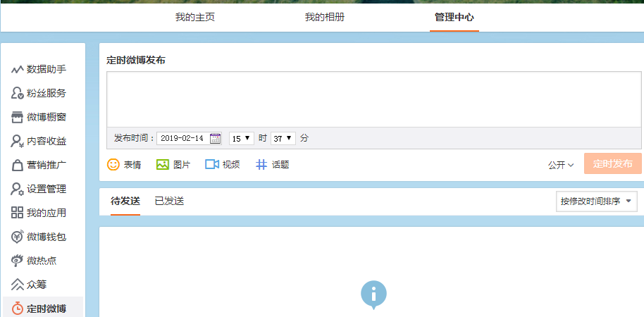This screenshot has height=317, width=644.
Task: Open the 按修改时间排序 sort dropdown
Action: 596,201
